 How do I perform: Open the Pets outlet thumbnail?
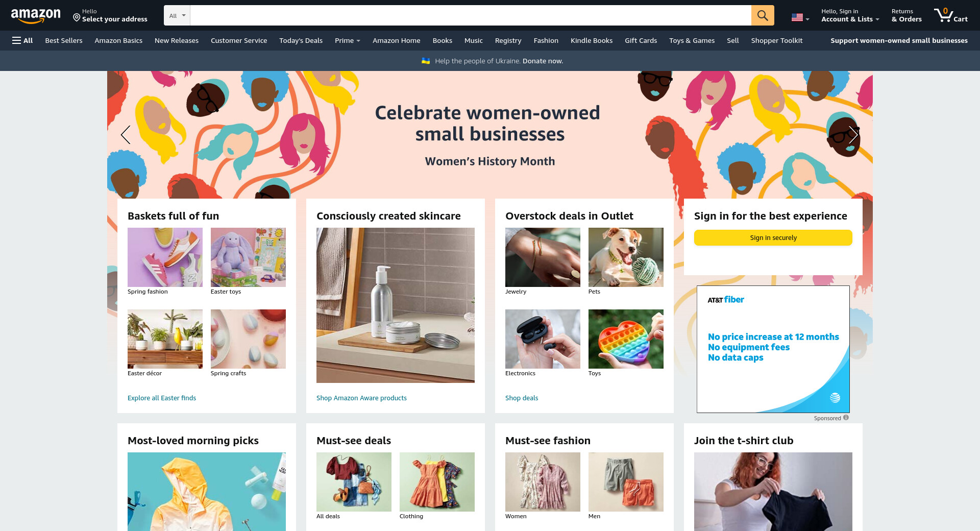point(626,257)
